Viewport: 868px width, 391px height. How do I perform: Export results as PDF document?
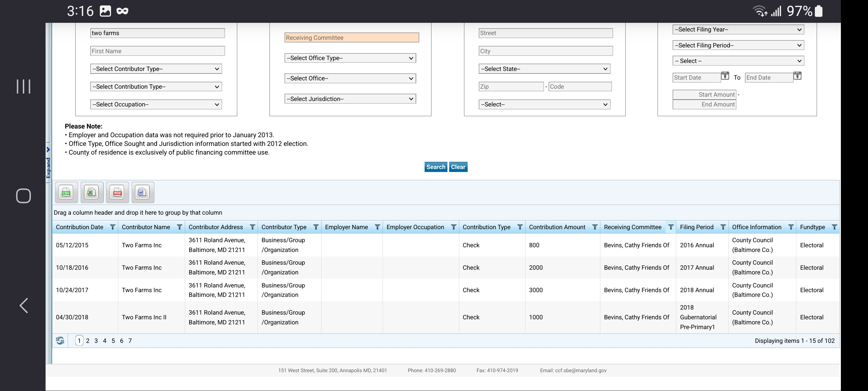tap(118, 192)
